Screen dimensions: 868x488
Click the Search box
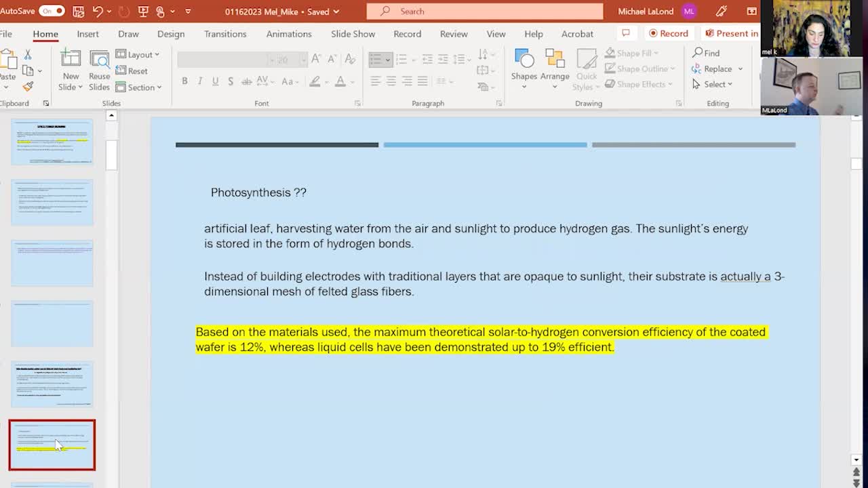pos(484,11)
